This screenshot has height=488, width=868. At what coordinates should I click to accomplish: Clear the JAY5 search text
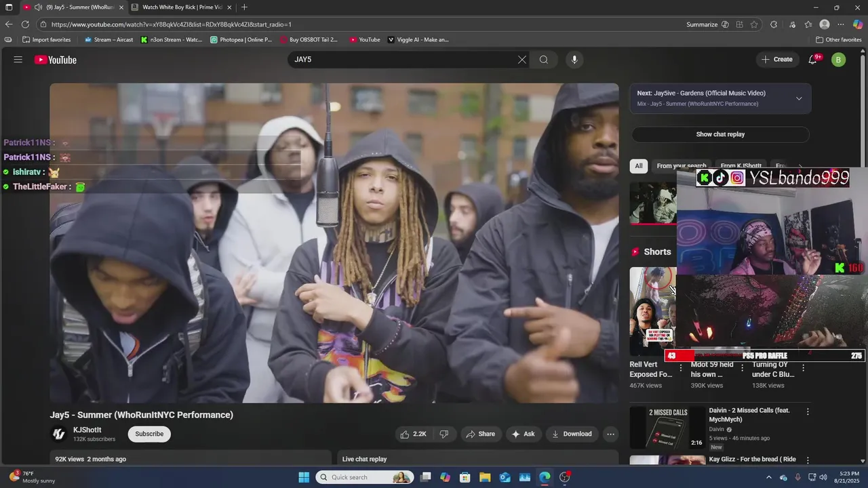(x=521, y=60)
